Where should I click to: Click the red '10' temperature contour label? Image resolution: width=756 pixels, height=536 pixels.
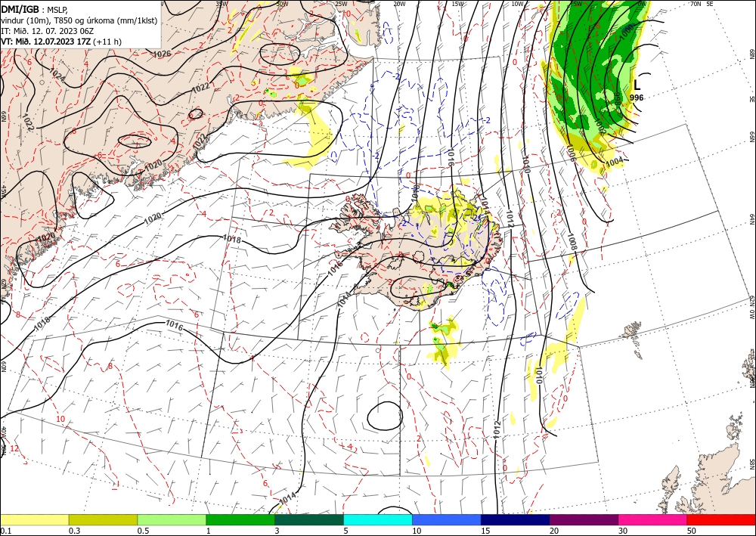tap(60, 418)
